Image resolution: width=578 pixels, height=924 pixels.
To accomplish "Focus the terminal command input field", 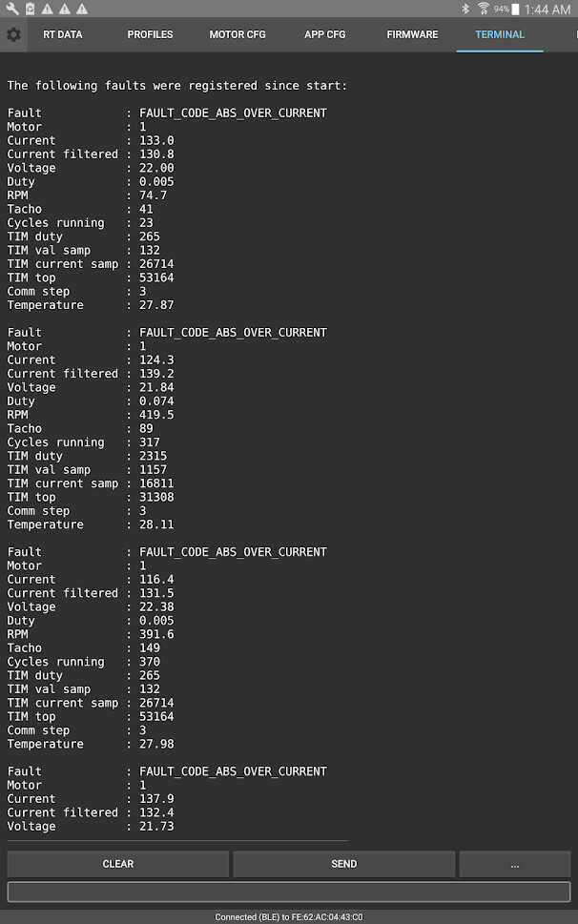I will pyautogui.click(x=289, y=892).
